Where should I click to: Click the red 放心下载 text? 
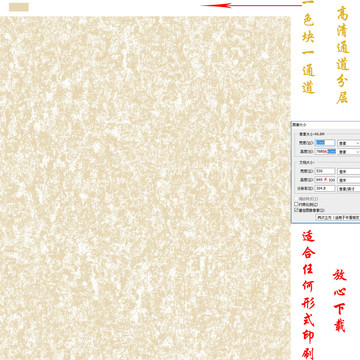pyautogui.click(x=340, y=300)
